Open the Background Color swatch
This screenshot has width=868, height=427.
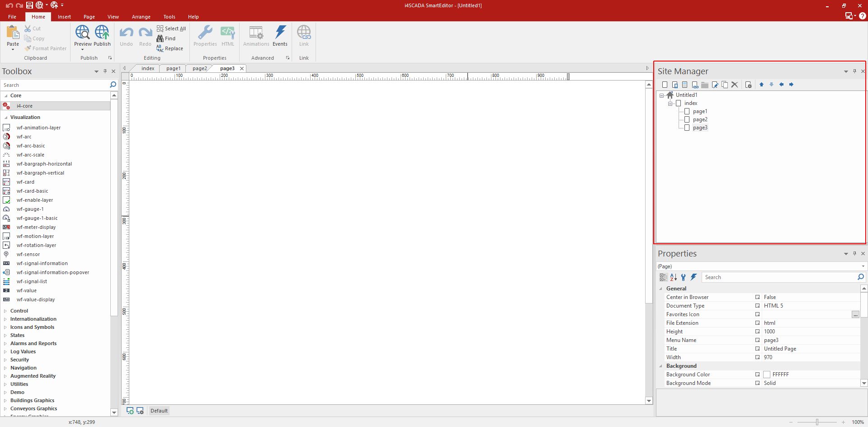pyautogui.click(x=767, y=375)
